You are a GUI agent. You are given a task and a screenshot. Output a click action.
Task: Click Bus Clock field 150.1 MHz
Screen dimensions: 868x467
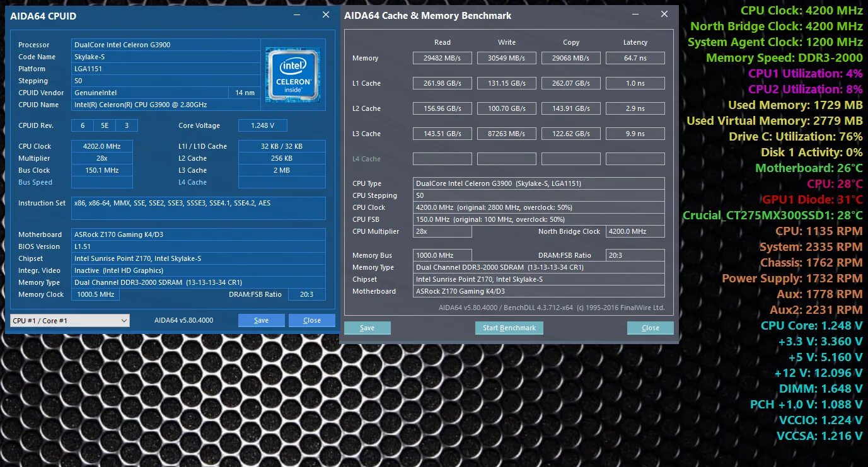[102, 170]
